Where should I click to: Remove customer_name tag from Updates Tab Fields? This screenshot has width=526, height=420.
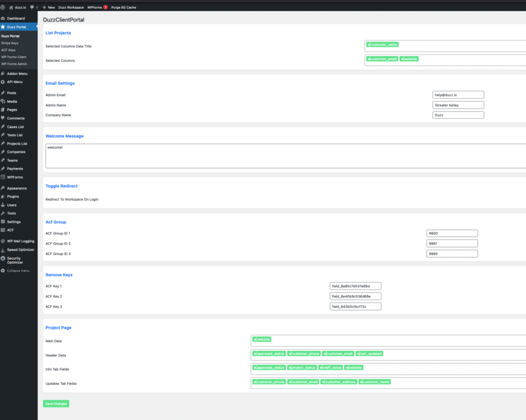(361, 382)
